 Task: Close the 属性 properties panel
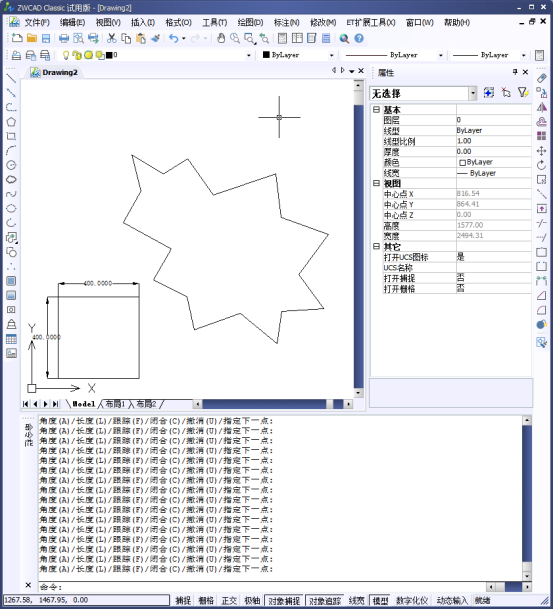click(x=525, y=72)
